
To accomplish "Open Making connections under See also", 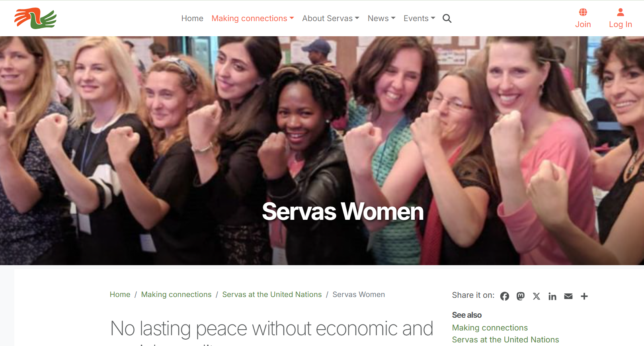I will (x=490, y=328).
